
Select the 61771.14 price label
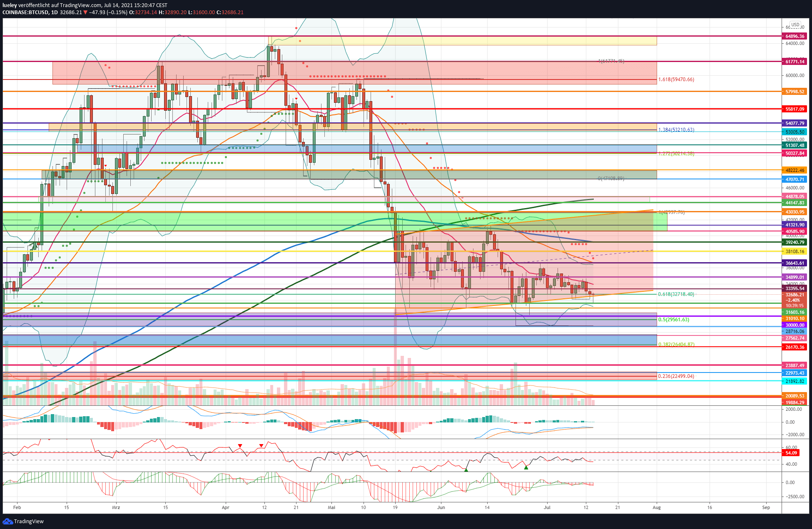pyautogui.click(x=795, y=61)
